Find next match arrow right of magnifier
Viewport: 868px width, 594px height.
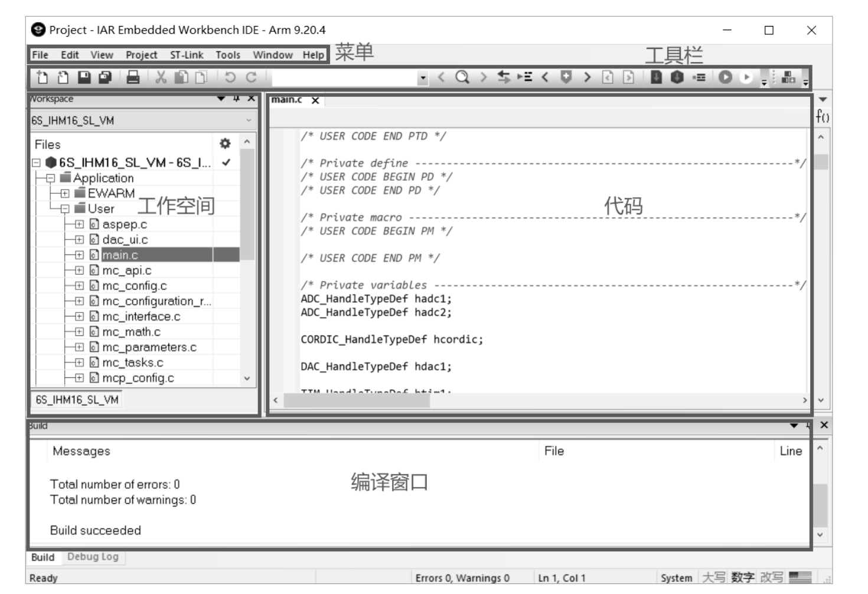coord(484,77)
